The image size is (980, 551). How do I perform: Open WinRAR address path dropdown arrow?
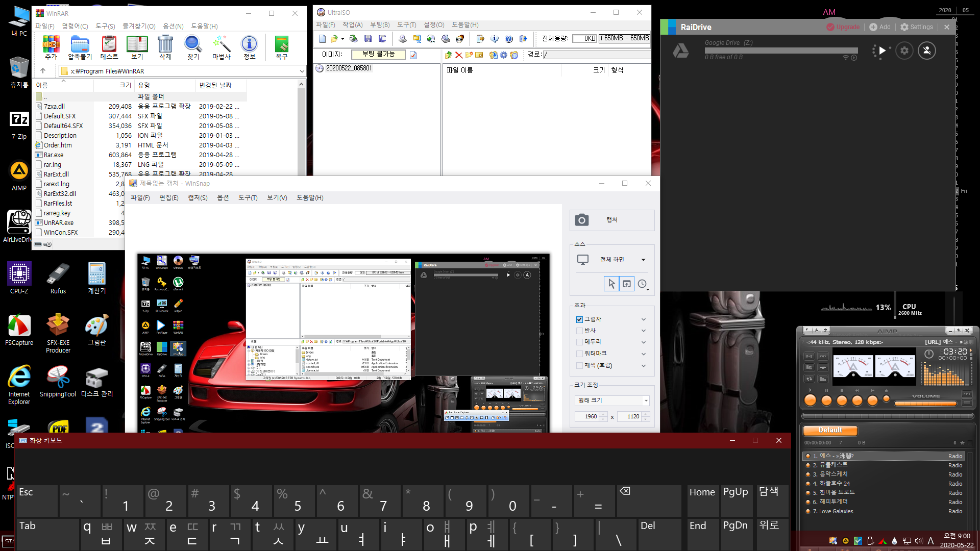pos(302,71)
